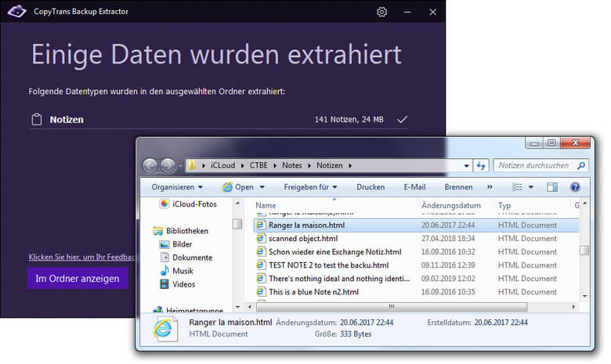The height and width of the screenshot is (364, 611).
Task: Maximize the Explorer window
Action: pyautogui.click(x=551, y=143)
